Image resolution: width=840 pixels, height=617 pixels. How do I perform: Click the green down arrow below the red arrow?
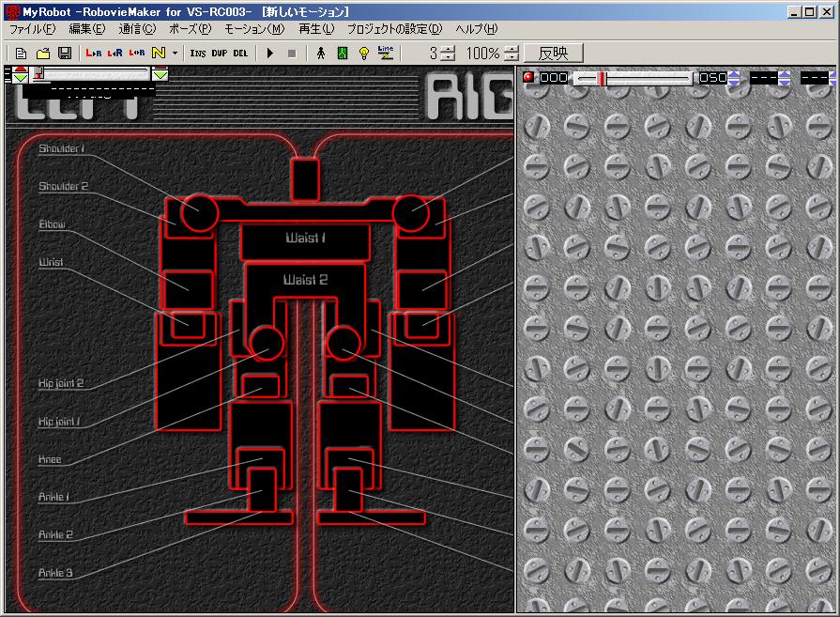(x=21, y=78)
